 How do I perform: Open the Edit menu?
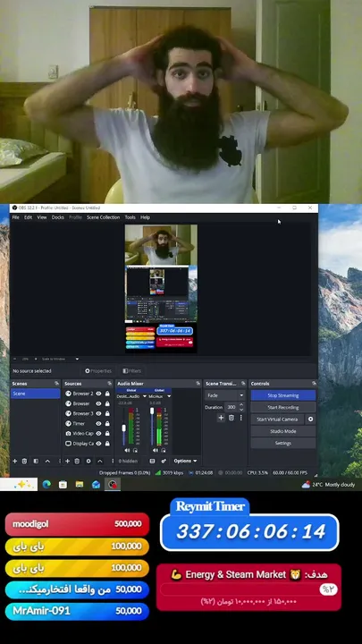[28, 217]
